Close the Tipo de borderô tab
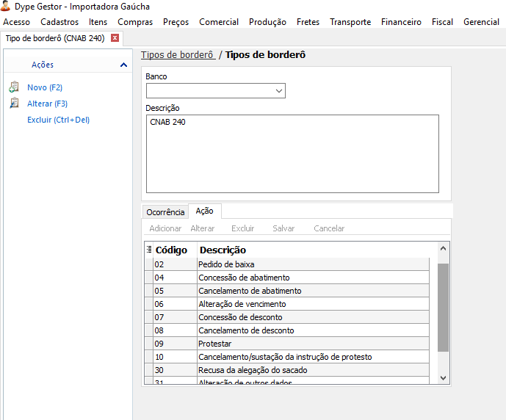 115,38
